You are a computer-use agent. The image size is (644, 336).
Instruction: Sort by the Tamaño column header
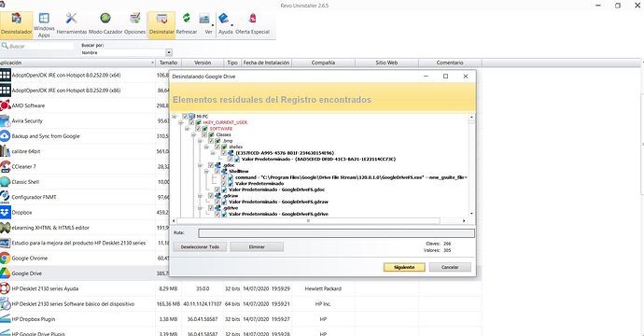point(168,63)
